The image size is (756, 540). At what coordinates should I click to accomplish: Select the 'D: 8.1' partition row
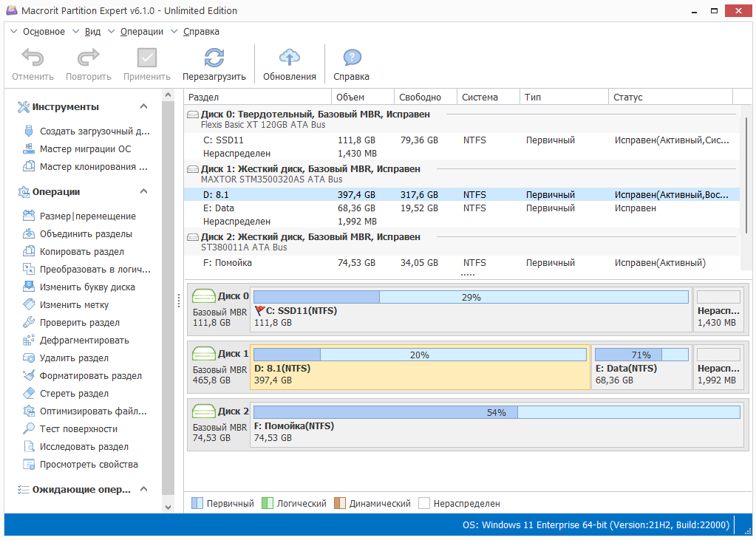pos(462,195)
